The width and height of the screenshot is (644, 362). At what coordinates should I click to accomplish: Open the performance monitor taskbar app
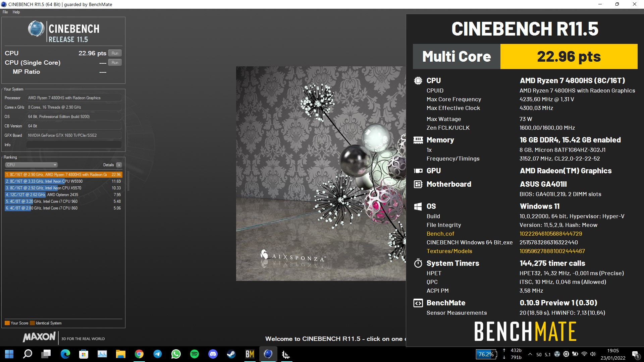[102, 354]
